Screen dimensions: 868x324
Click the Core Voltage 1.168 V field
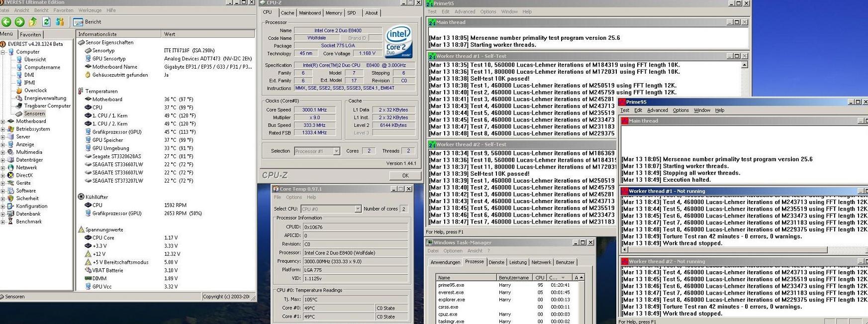pos(367,53)
